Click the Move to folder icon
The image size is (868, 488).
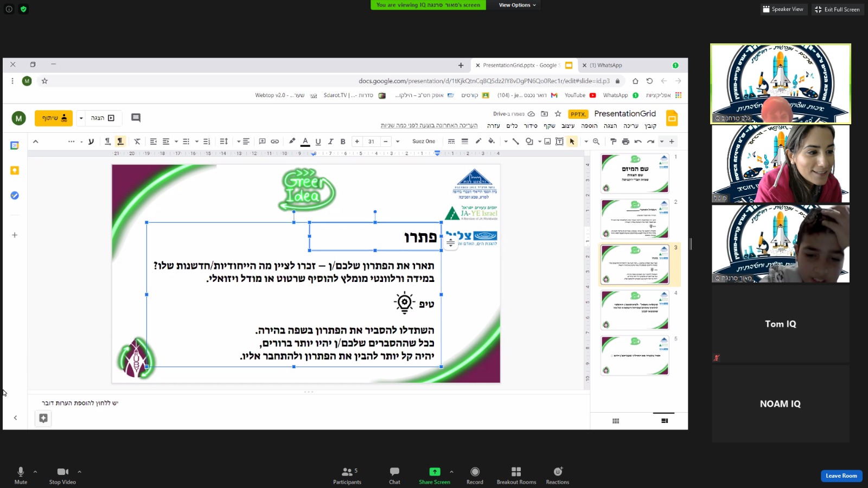544,114
